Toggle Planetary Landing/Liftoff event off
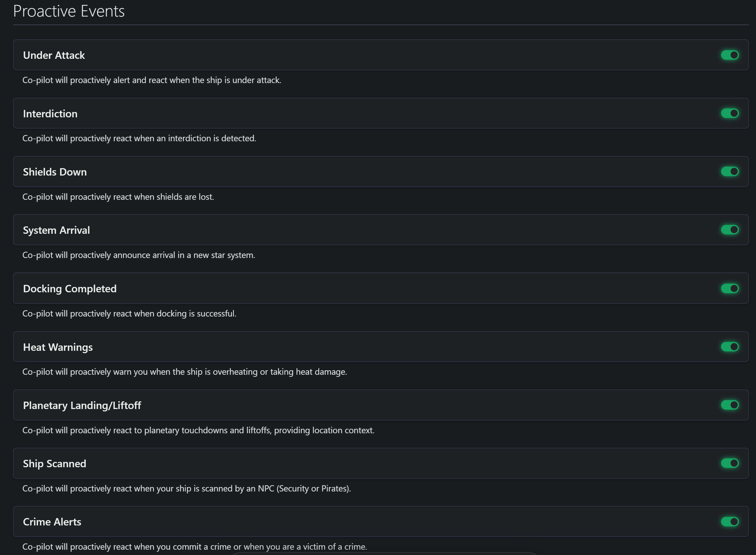Screen dimensions: 756x555 pos(730,405)
